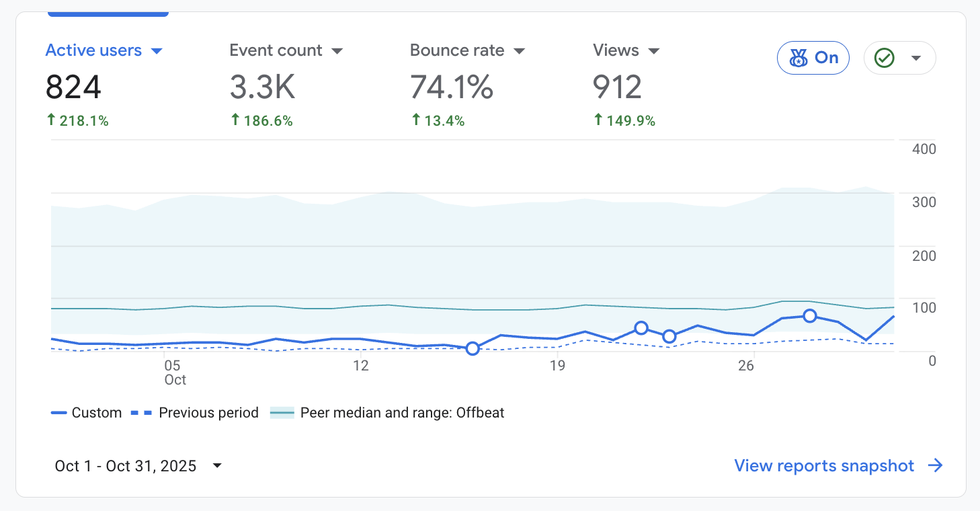Click the 3.3K Event count value
Screen dimensions: 980x511
(x=262, y=87)
